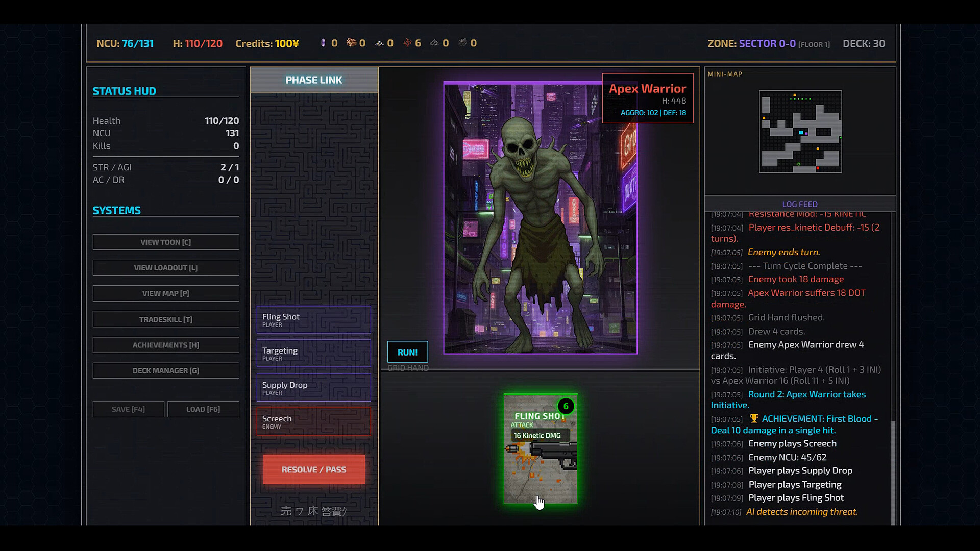
Task: Select the gray ore pile resource icon
Action: point(435,43)
